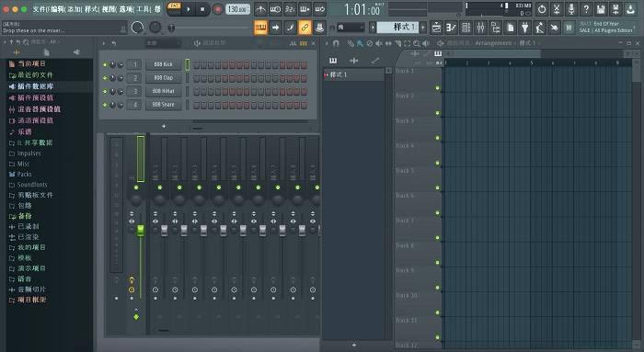
Task: Click the step edit arrow icon
Action: tap(276, 28)
